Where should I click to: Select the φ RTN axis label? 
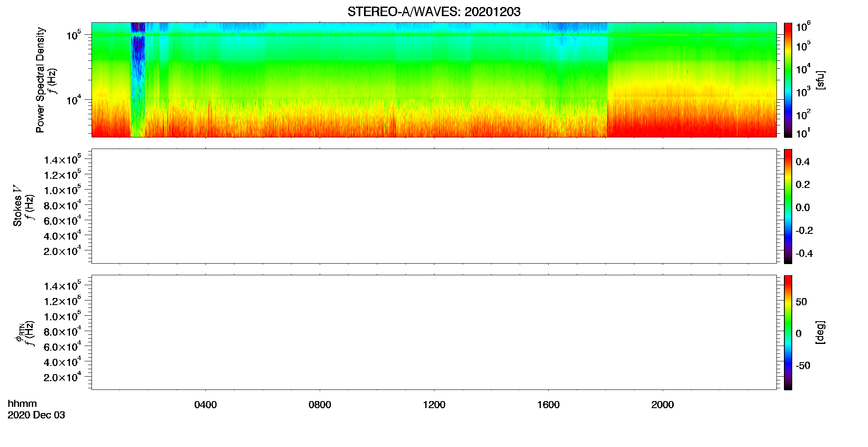(x=19, y=333)
